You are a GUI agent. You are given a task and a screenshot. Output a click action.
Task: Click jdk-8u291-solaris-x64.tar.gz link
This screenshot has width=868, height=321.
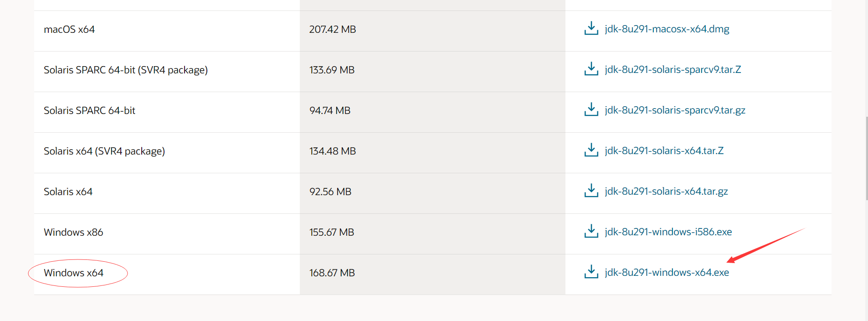point(666,192)
